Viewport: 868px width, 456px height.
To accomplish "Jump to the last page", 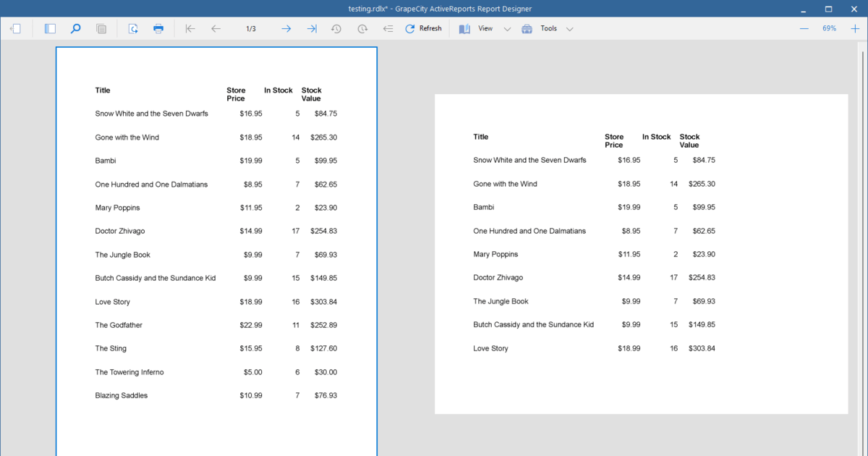I will click(x=312, y=29).
